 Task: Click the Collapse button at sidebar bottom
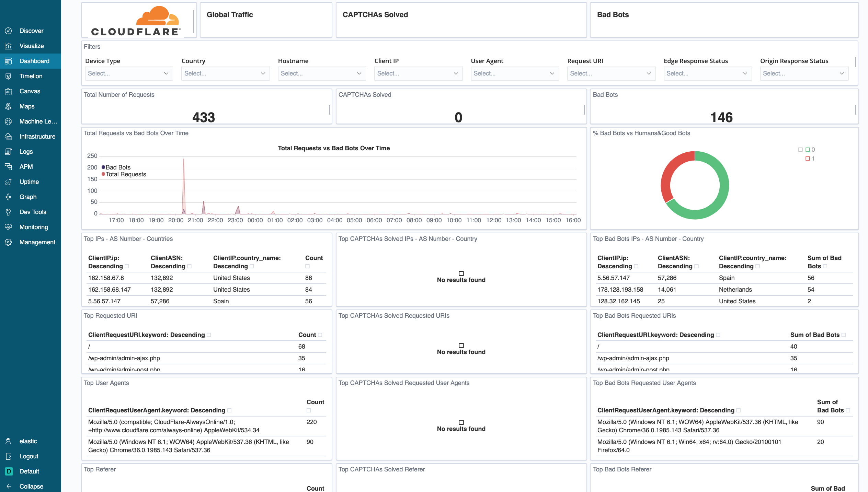click(x=31, y=486)
